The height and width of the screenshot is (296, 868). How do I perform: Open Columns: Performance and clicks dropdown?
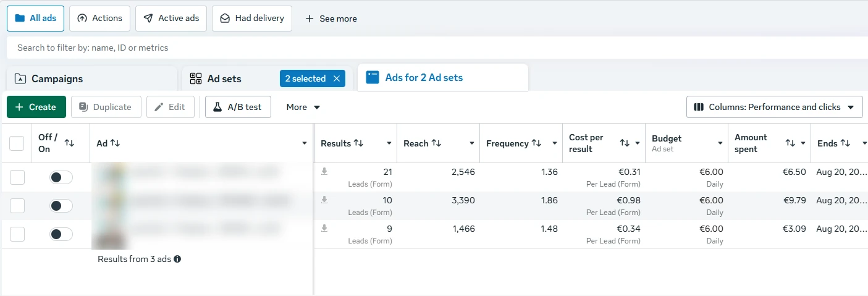[x=774, y=107]
